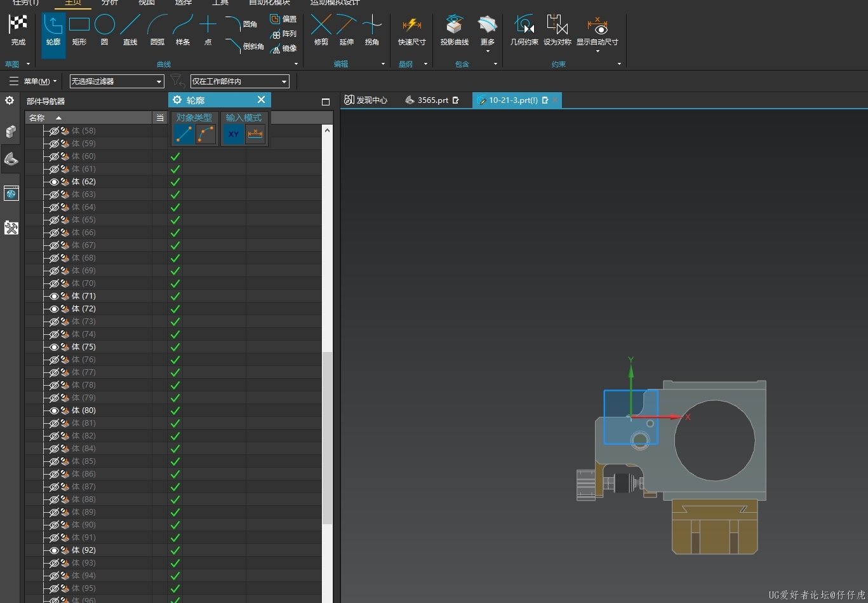Select the Line (直线) tool

(130, 30)
